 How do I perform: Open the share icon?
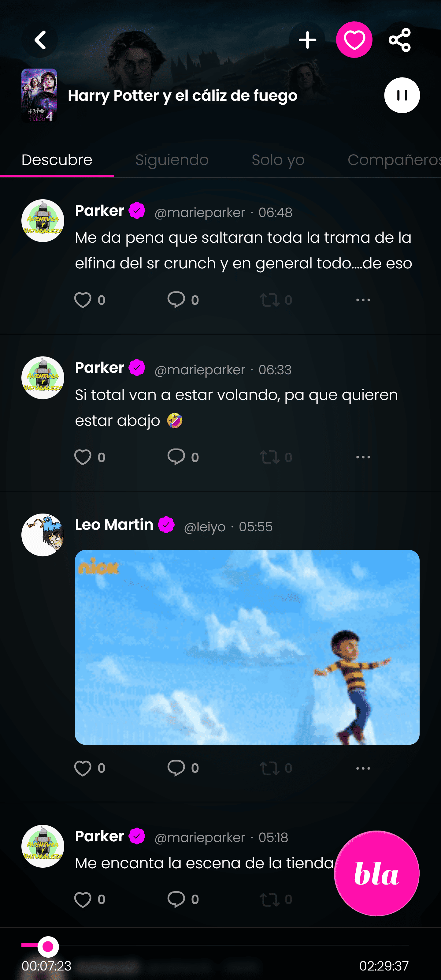pyautogui.click(x=400, y=40)
